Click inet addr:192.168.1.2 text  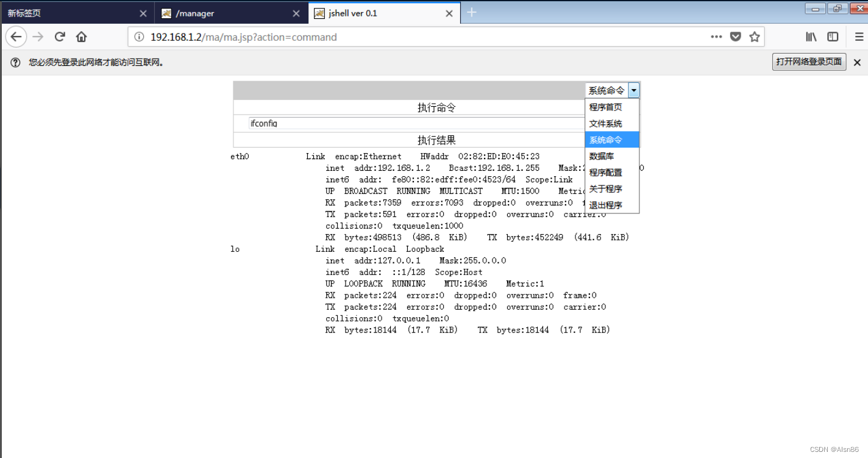tap(378, 168)
